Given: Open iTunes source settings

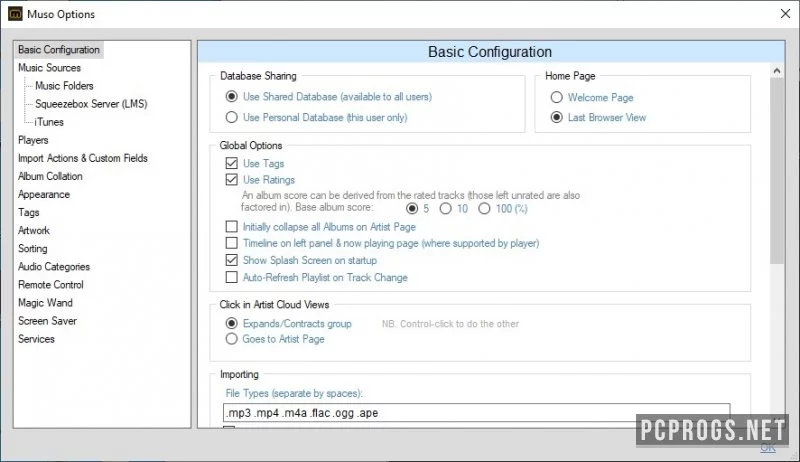Looking at the screenshot, I should click(49, 122).
